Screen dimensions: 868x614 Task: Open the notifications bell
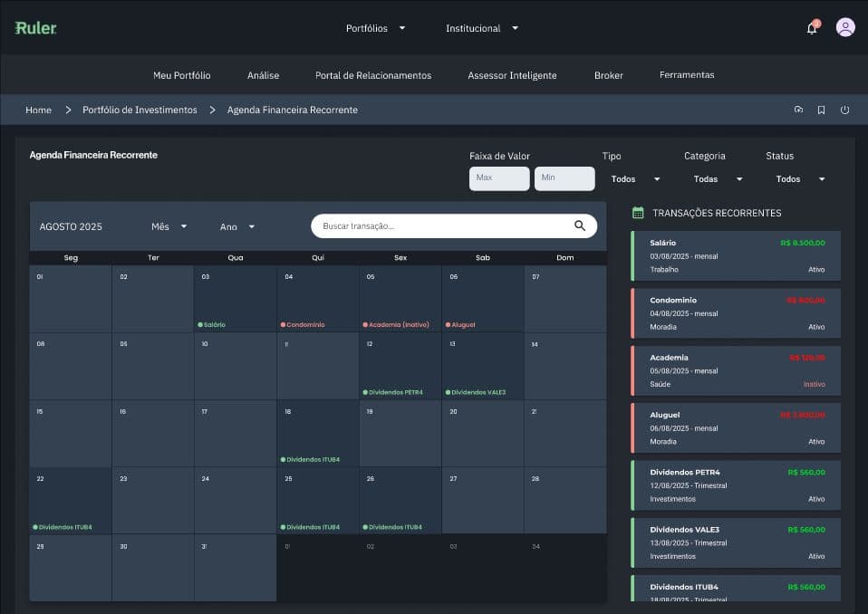click(x=812, y=28)
